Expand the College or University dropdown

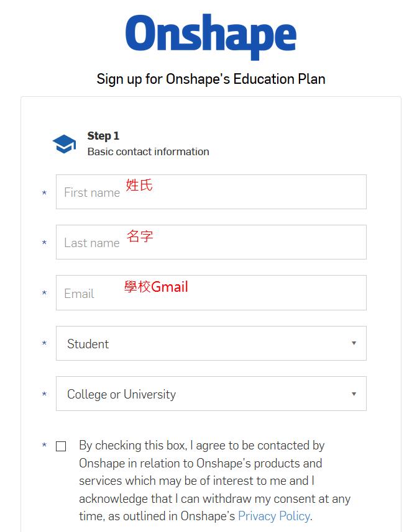[x=211, y=394]
